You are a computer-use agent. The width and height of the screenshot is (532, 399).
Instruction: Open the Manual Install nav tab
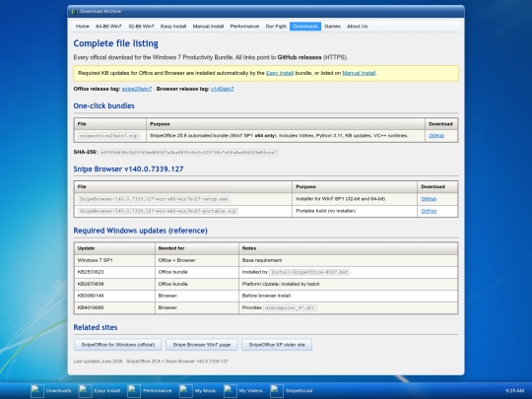(x=208, y=27)
